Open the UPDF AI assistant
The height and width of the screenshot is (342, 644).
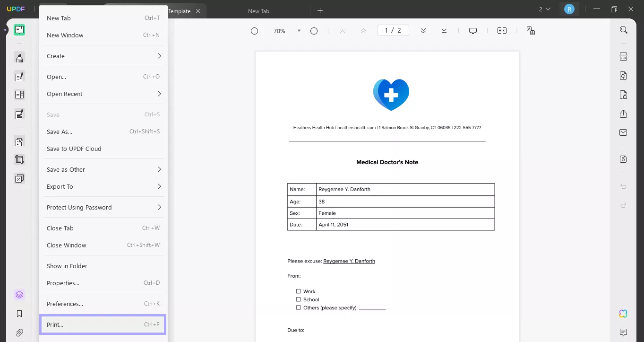tap(623, 314)
